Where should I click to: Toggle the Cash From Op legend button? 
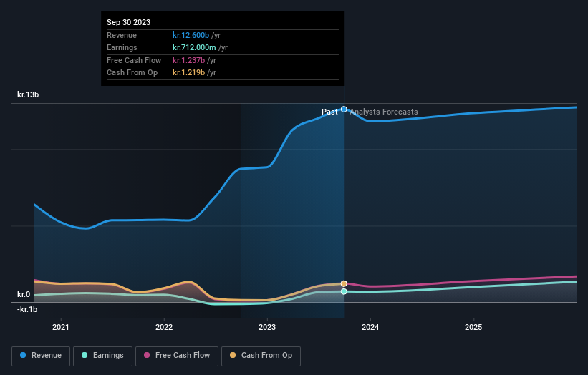click(x=261, y=356)
